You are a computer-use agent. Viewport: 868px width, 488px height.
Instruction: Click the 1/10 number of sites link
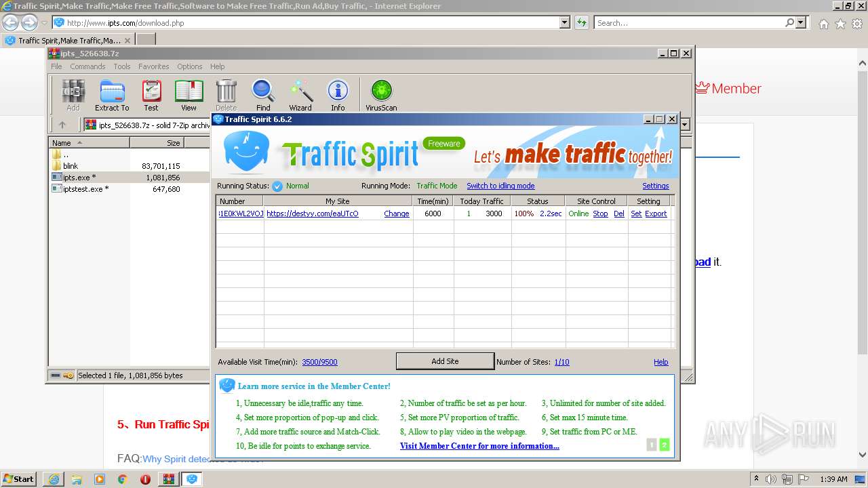click(561, 362)
